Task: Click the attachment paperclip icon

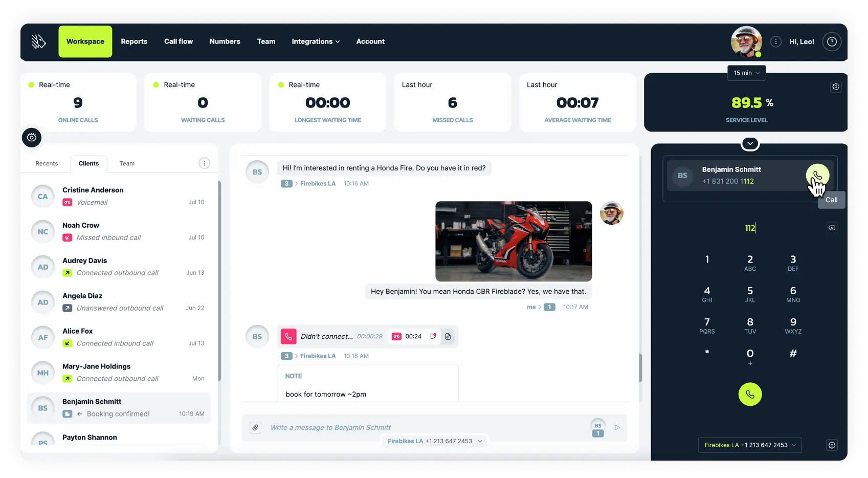Action: (255, 427)
